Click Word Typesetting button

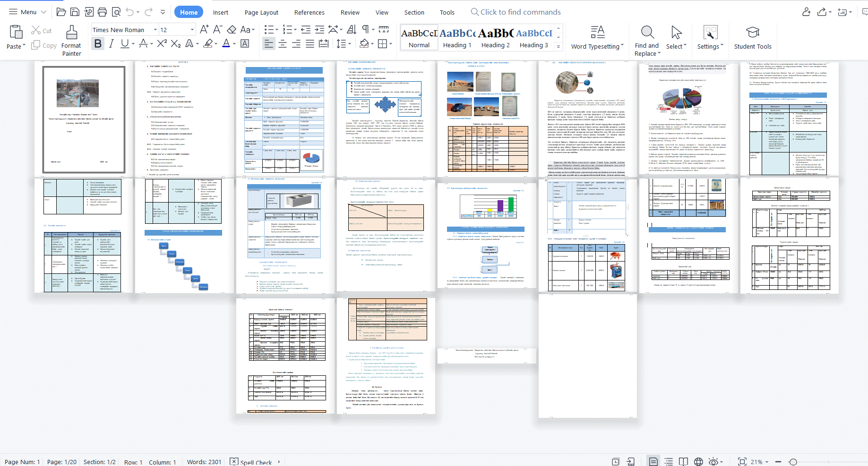coord(597,38)
